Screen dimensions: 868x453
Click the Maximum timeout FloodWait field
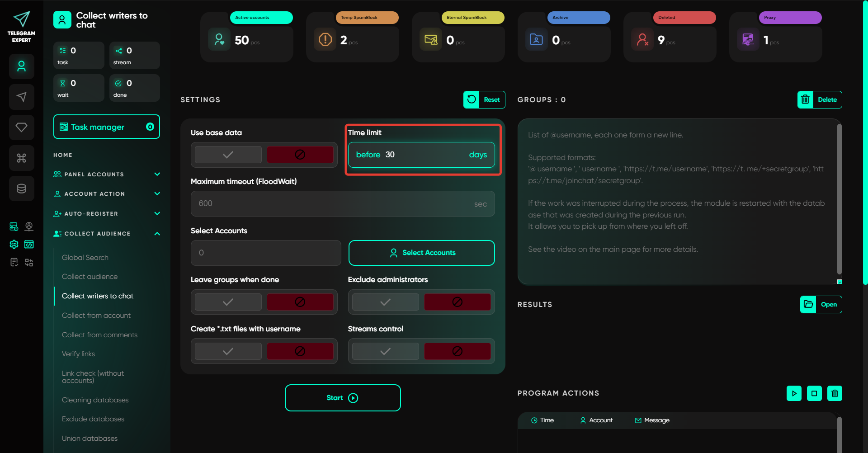pyautogui.click(x=335, y=204)
